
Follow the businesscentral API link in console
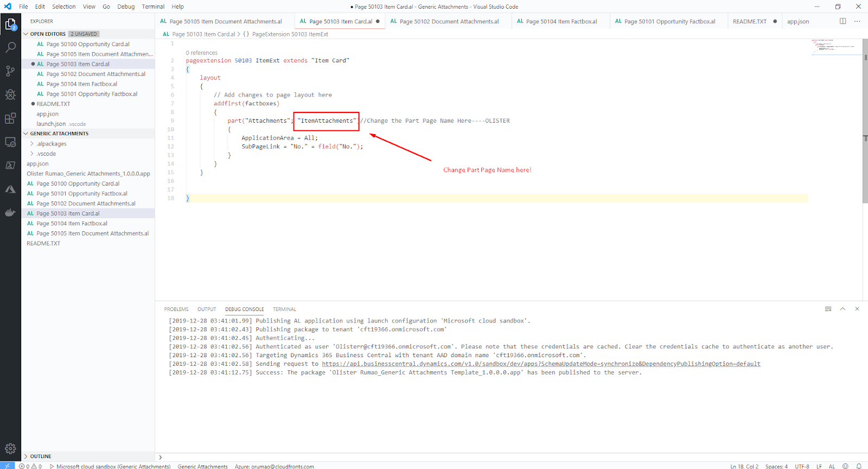[541, 364]
